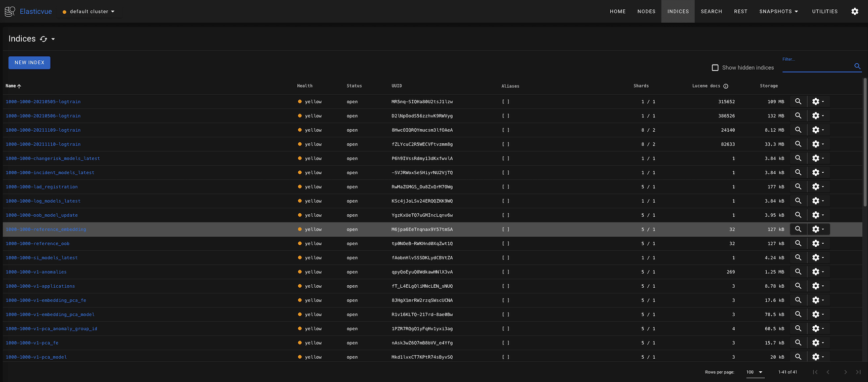Screen dimensions: 868x382
Task: Switch to the Nodes tab
Action: pos(646,11)
